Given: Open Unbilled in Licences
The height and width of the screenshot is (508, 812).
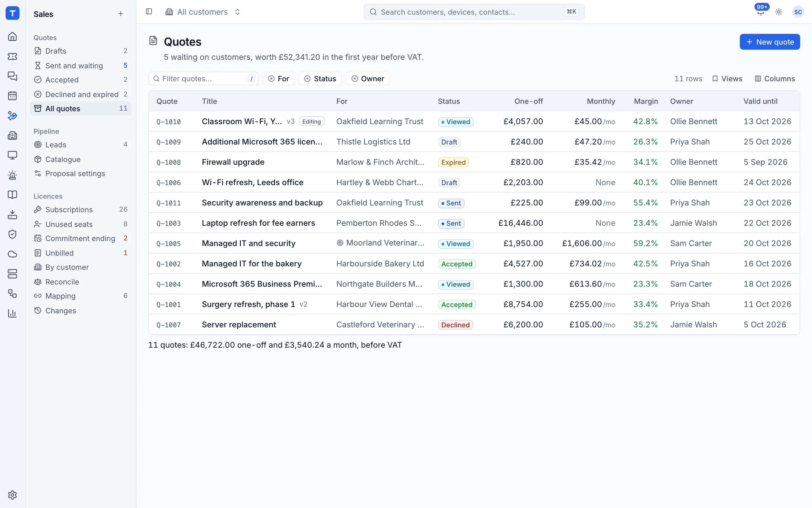Looking at the screenshot, I should [81, 253].
